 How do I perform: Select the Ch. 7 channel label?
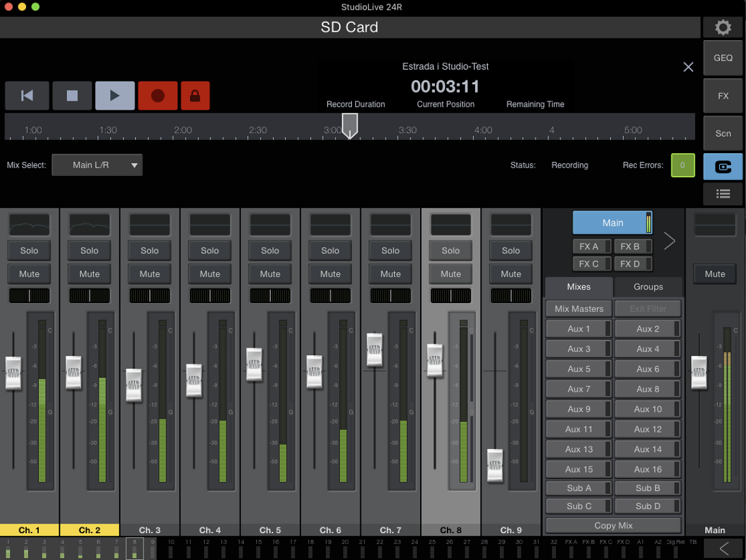[391, 529]
